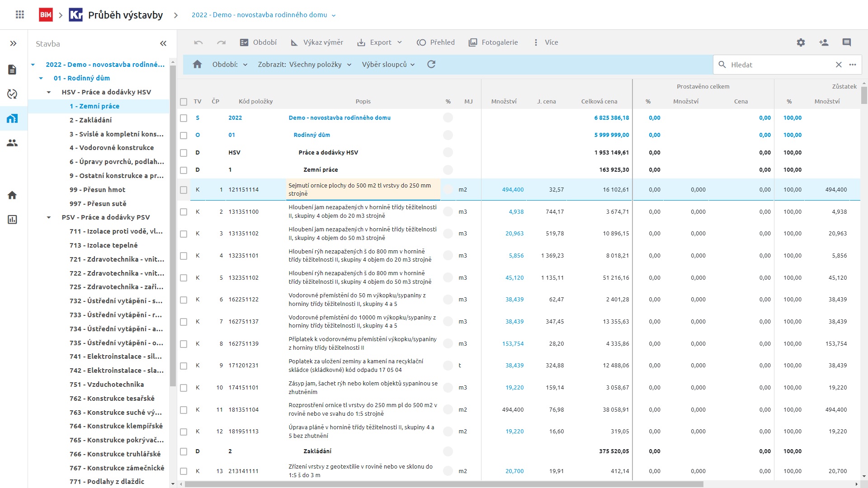Open the Více menu

pyautogui.click(x=546, y=42)
